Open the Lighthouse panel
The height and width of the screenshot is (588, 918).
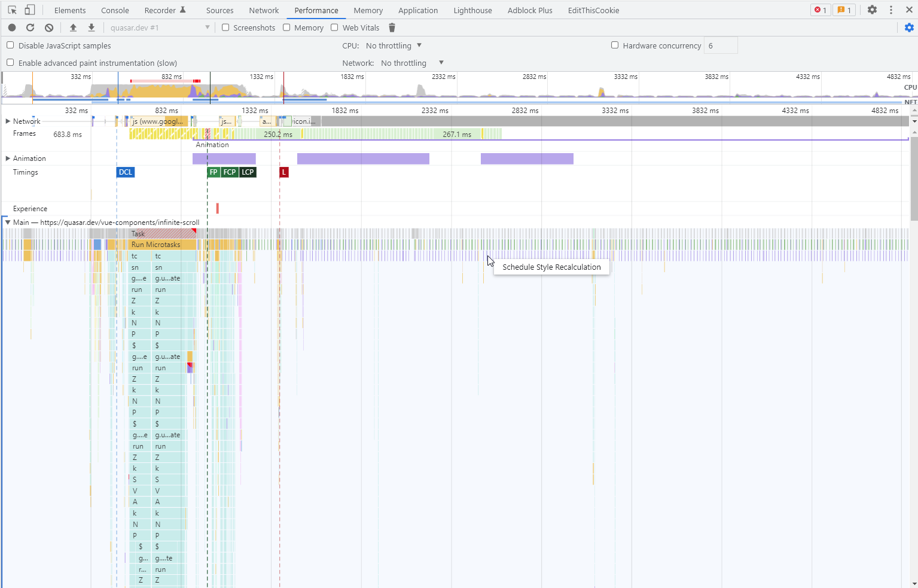pos(472,10)
